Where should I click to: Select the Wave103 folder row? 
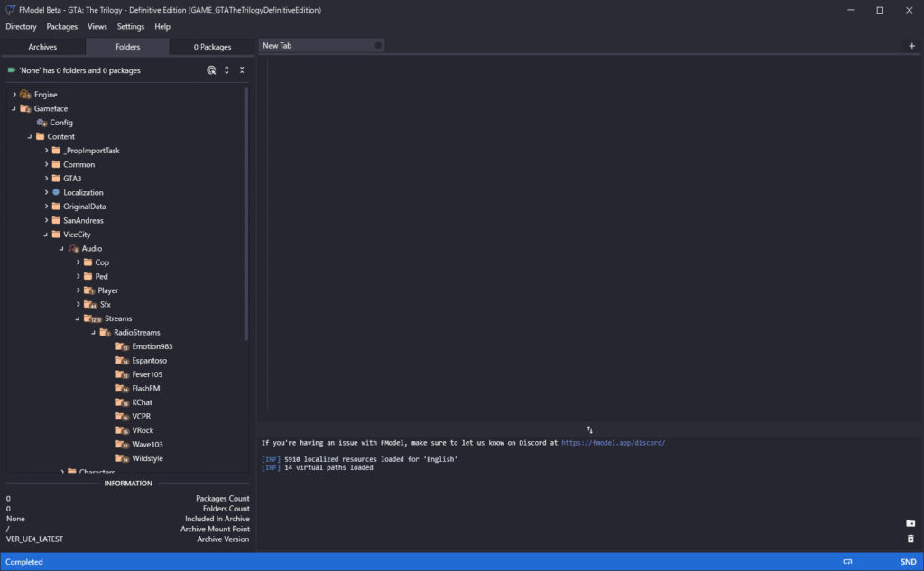pos(139,445)
